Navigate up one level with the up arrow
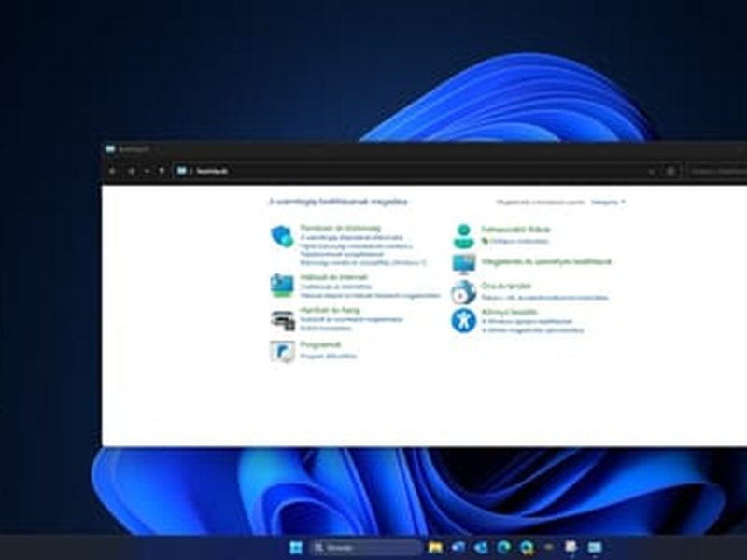The width and height of the screenshot is (747, 560). 162,171
